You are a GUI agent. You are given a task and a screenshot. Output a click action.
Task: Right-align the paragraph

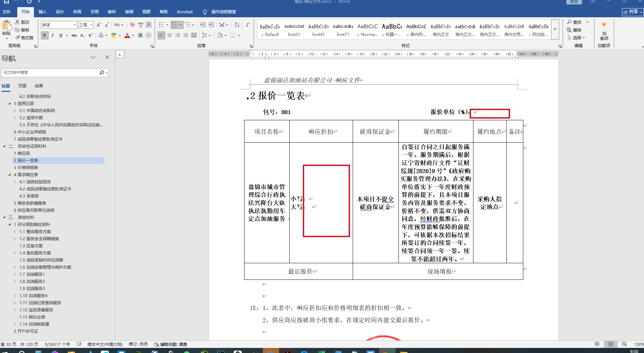pos(178,35)
